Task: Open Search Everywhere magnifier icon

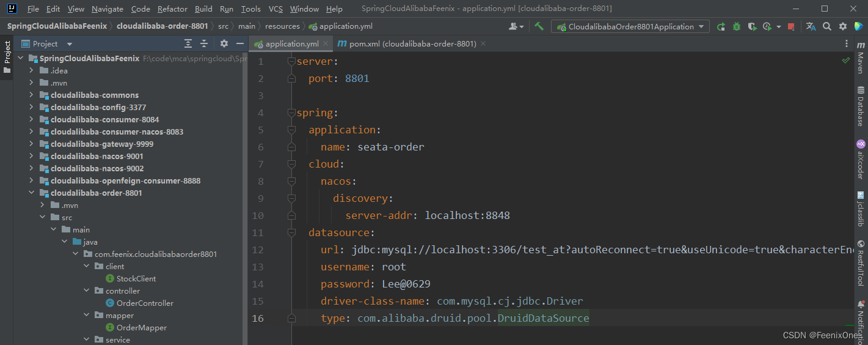Action: tap(827, 26)
